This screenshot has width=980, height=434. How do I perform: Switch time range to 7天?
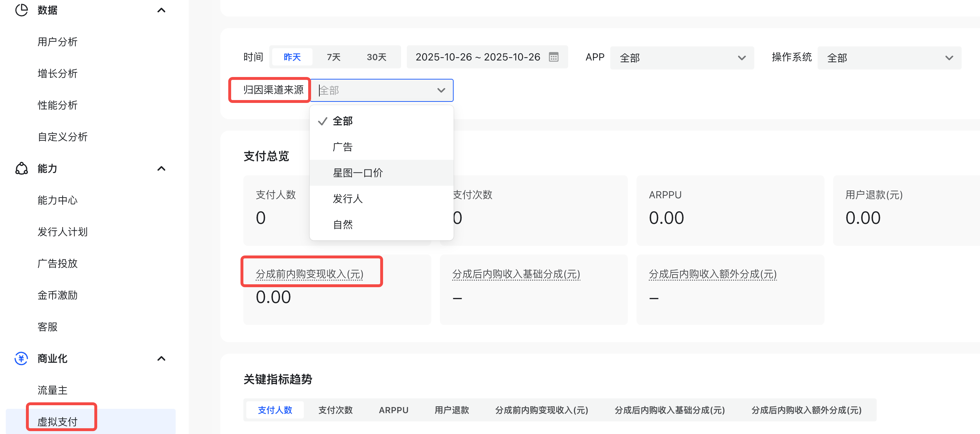tap(333, 57)
